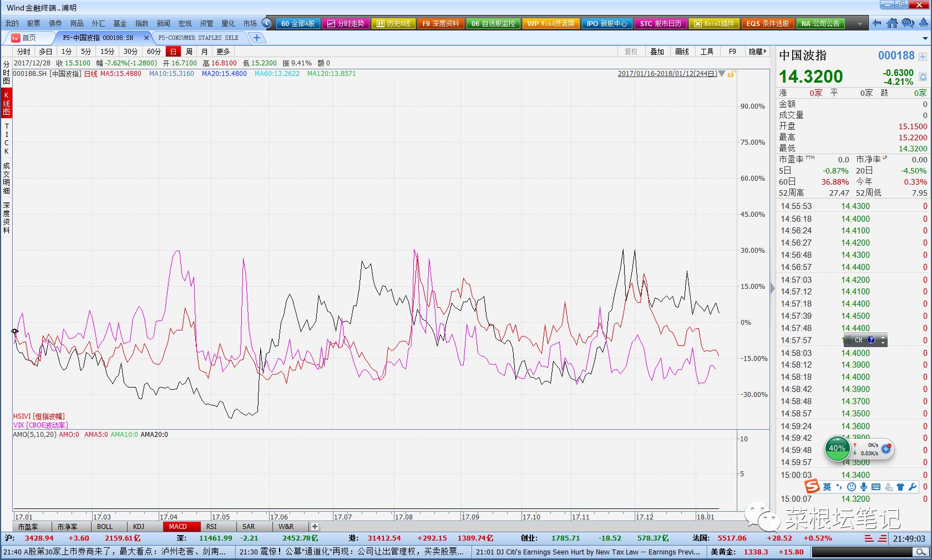
Task: Open 历史K线 toolbar shortcut
Action: (394, 23)
